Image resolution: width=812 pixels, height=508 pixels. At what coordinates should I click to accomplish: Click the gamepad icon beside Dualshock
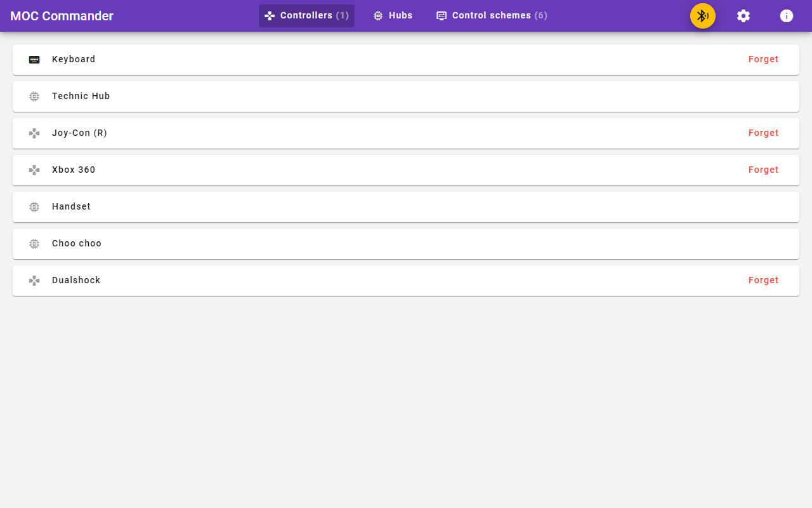tap(34, 281)
